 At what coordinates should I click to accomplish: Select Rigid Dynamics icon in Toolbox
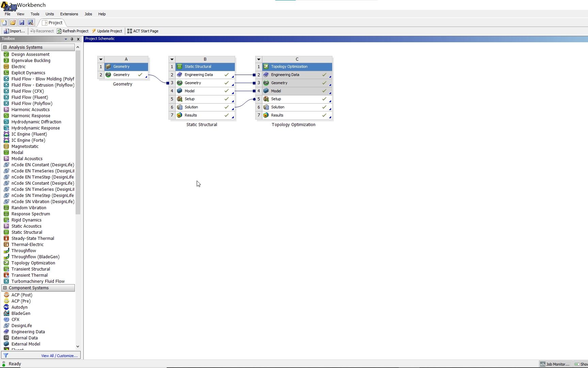(x=6, y=220)
